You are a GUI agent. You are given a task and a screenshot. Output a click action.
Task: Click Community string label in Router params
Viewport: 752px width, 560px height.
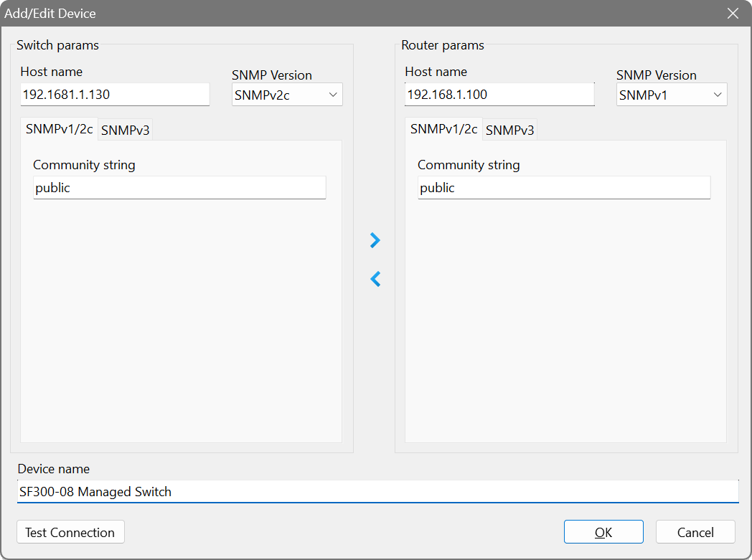point(469,165)
